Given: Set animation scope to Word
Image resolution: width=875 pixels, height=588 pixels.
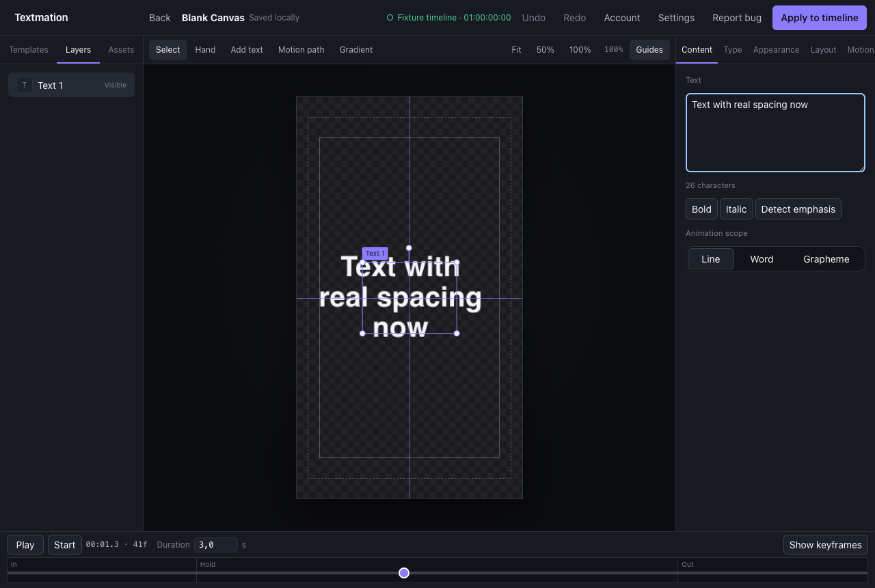Looking at the screenshot, I should 762,259.
